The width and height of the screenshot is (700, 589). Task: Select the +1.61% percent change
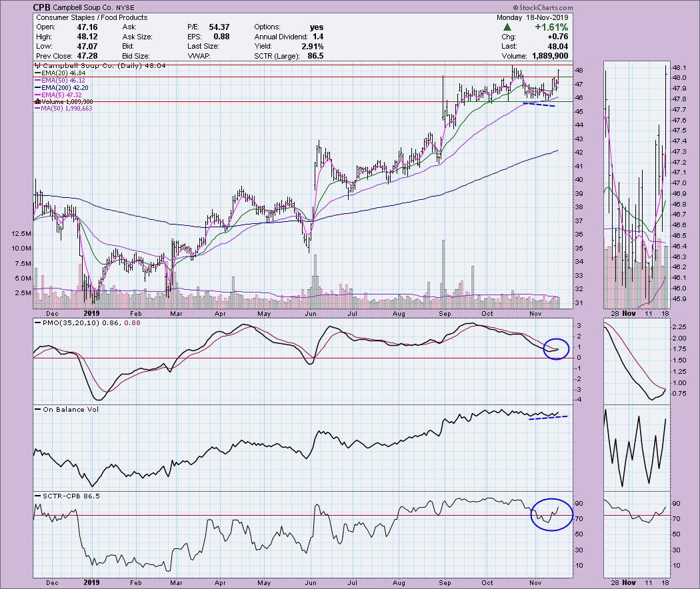tap(551, 27)
